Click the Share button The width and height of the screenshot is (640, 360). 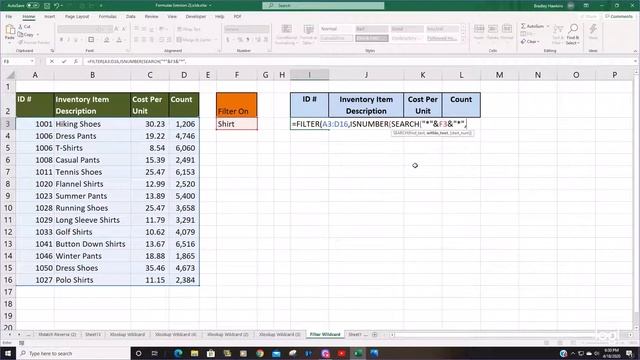point(589,17)
